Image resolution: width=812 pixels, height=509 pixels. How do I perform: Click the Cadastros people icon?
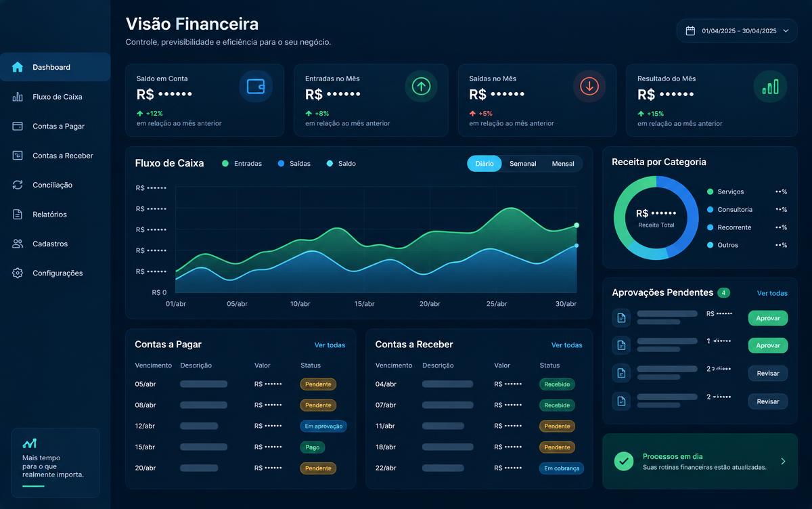[x=18, y=244]
